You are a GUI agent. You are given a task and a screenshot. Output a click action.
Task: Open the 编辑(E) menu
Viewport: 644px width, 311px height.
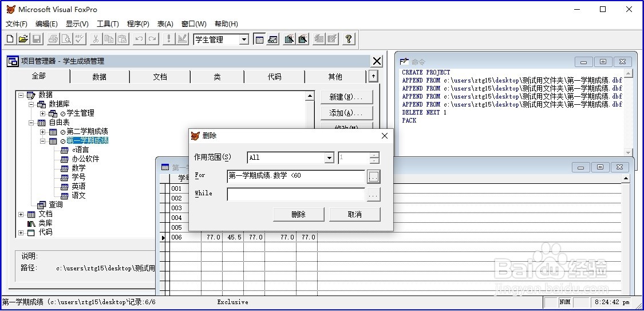(x=46, y=24)
